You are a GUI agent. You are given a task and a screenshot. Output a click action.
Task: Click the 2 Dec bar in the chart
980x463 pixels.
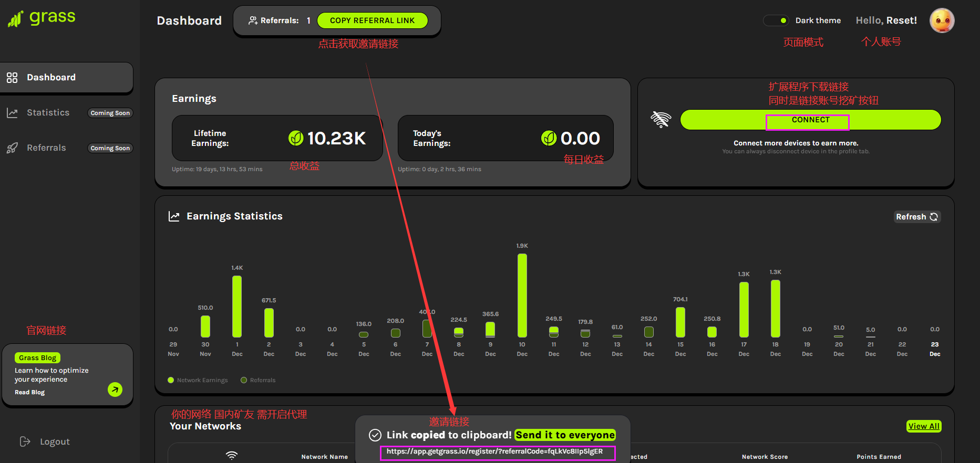coord(269,322)
